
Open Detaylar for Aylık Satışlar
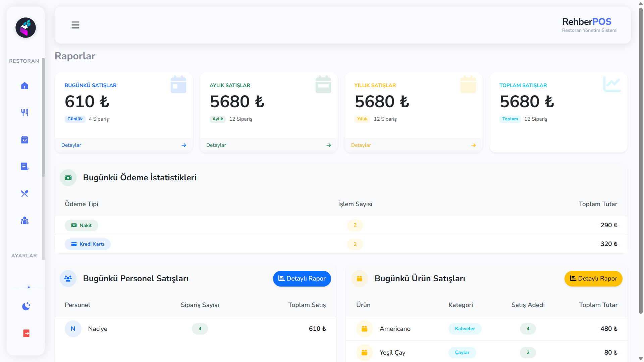(216, 145)
